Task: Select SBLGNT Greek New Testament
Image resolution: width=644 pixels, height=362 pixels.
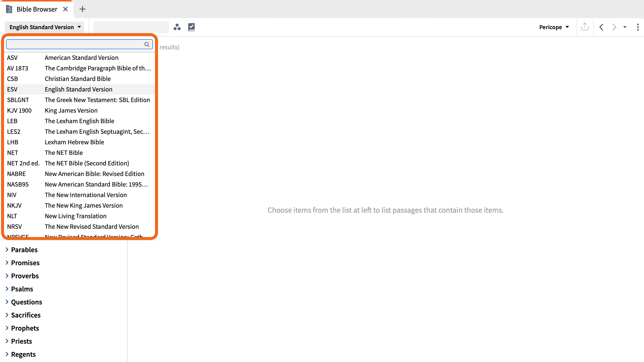Action: click(x=79, y=100)
